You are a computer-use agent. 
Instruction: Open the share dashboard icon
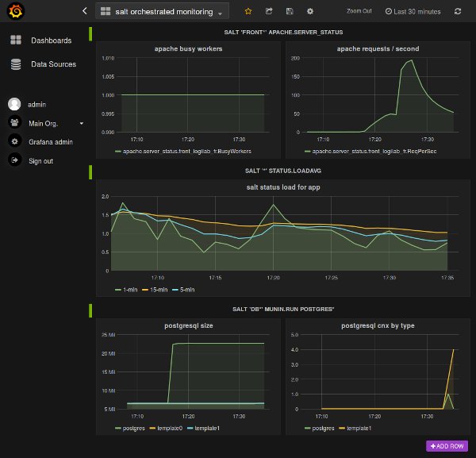pos(269,11)
